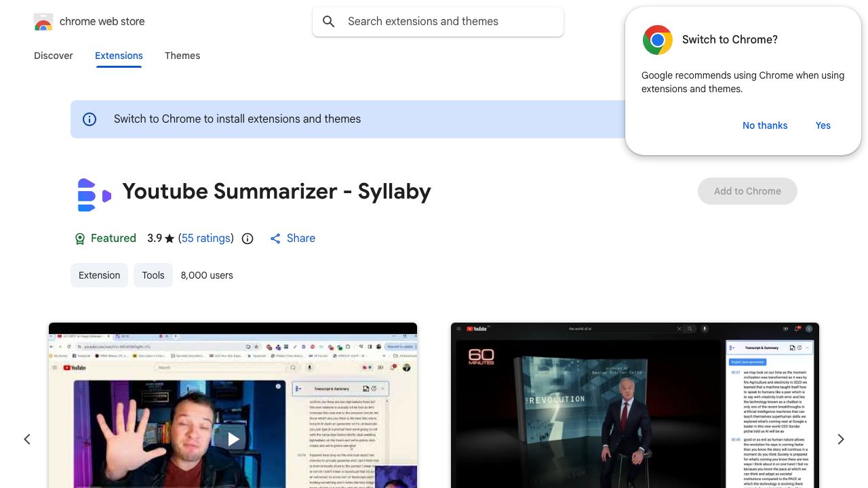
Task: Focus the Search extensions and themes field
Action: point(438,22)
